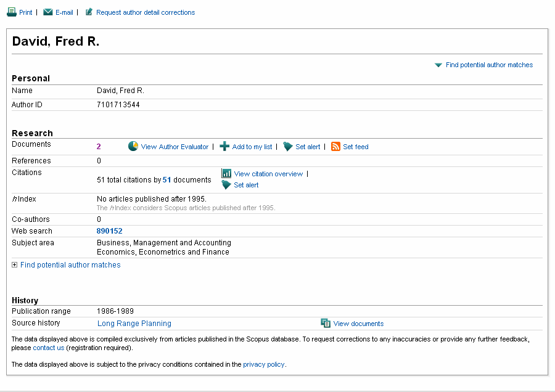Expand Find potential author matches plus box
Viewport: 555px width, 392px height.
point(15,265)
